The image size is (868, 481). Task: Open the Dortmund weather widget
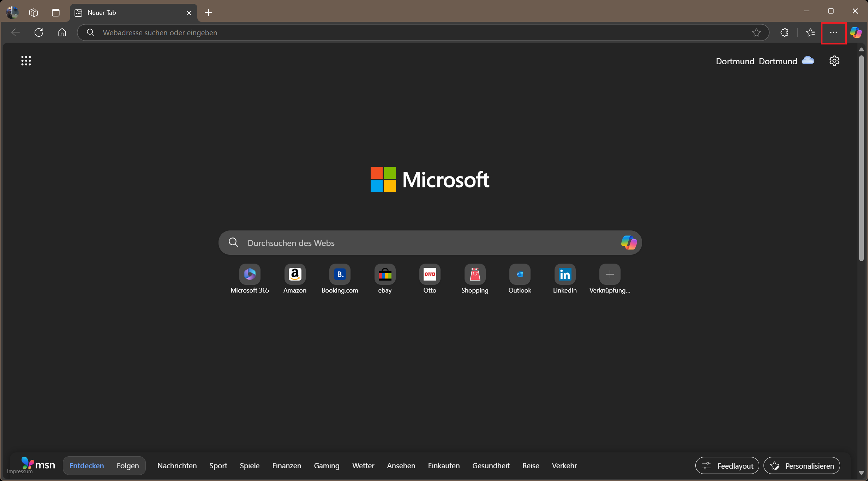[x=765, y=61]
